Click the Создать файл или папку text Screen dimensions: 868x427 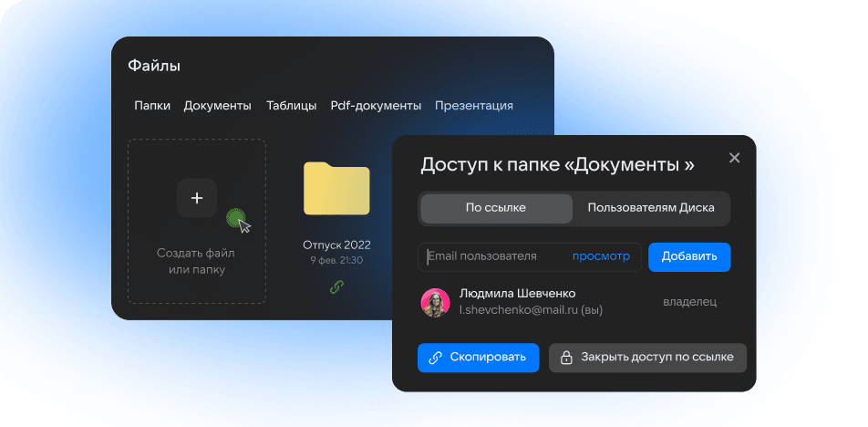pyautogui.click(x=196, y=262)
